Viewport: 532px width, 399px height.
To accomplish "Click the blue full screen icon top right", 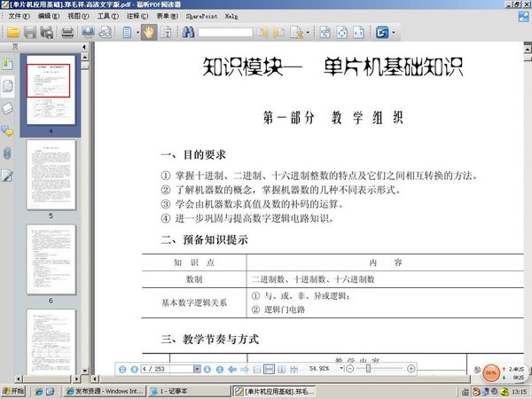I will 523,17.
